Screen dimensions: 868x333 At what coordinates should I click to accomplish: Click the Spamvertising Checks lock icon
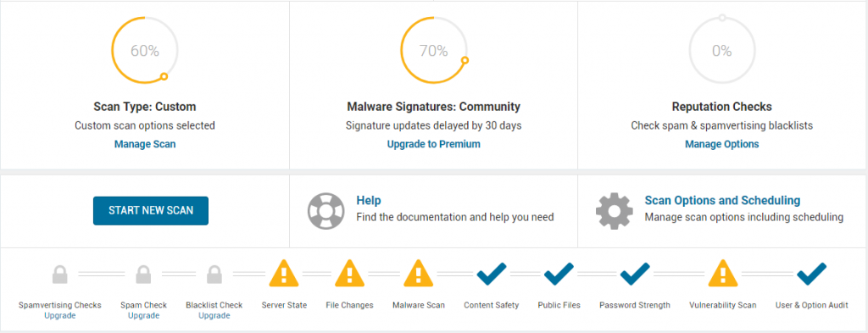[60, 275]
